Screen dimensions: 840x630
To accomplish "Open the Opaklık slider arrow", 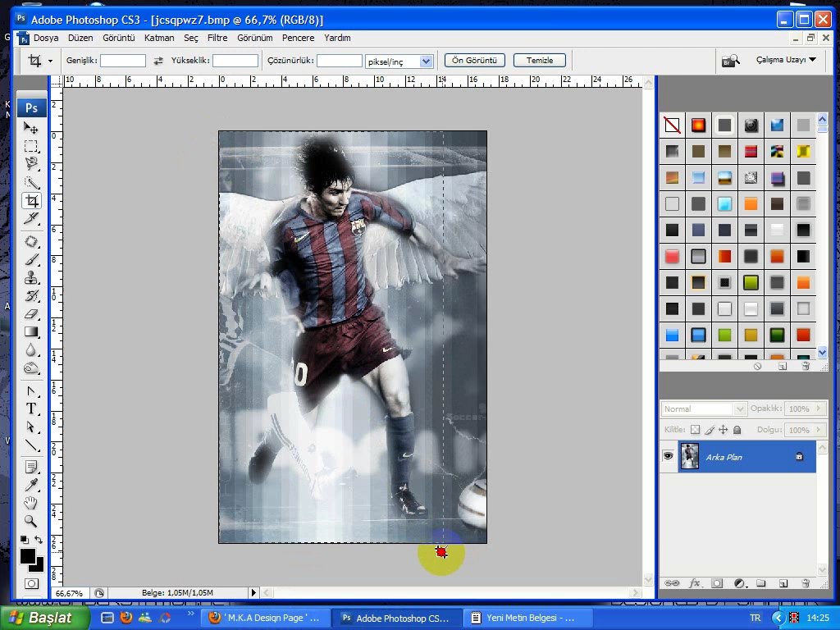I will point(819,409).
